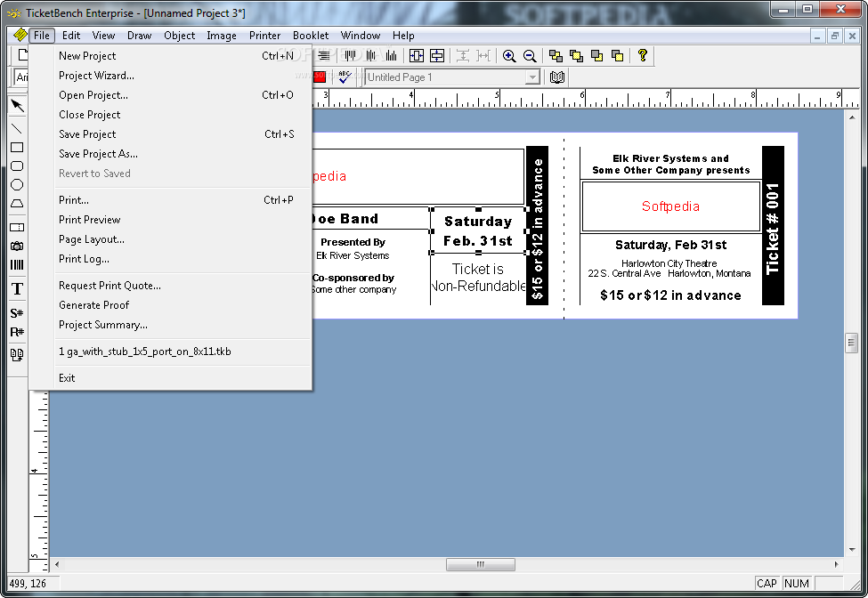Click the center horizontally alignment icon

417,55
